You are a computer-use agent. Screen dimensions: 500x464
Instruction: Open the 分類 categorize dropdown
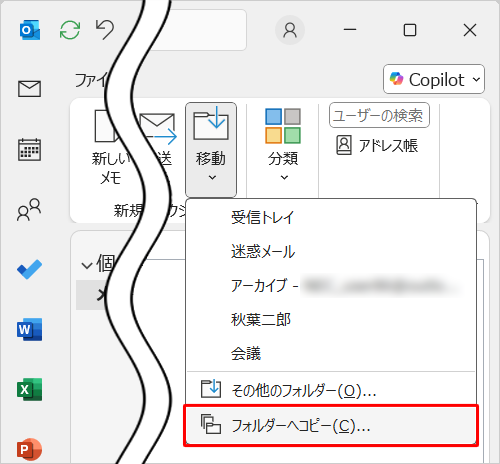point(283,145)
